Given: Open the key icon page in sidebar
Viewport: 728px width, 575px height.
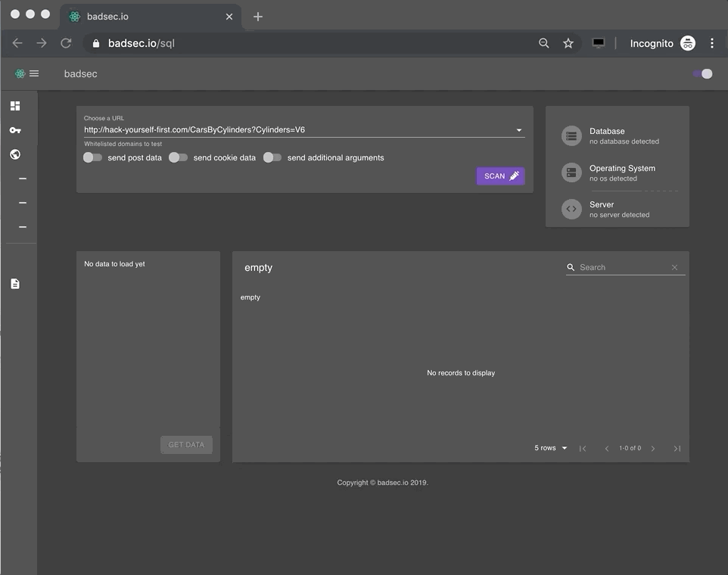Looking at the screenshot, I should (15, 130).
